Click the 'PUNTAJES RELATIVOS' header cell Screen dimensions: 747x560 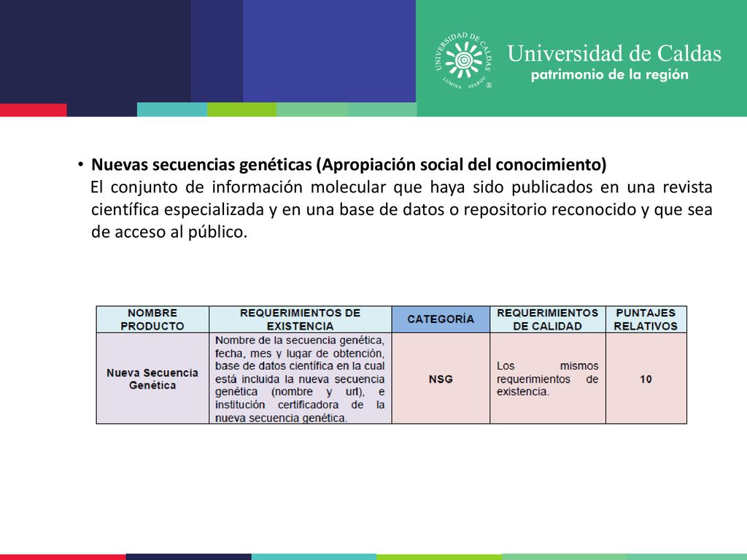(646, 319)
